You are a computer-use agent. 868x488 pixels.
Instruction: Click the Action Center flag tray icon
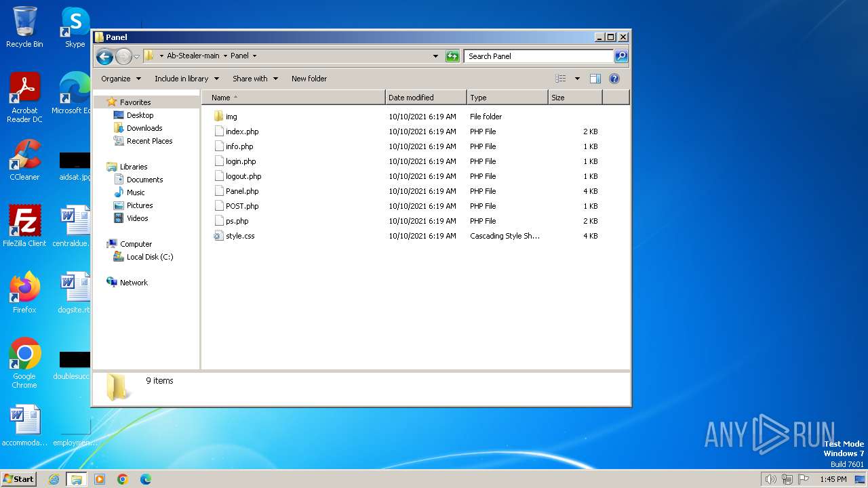804,479
